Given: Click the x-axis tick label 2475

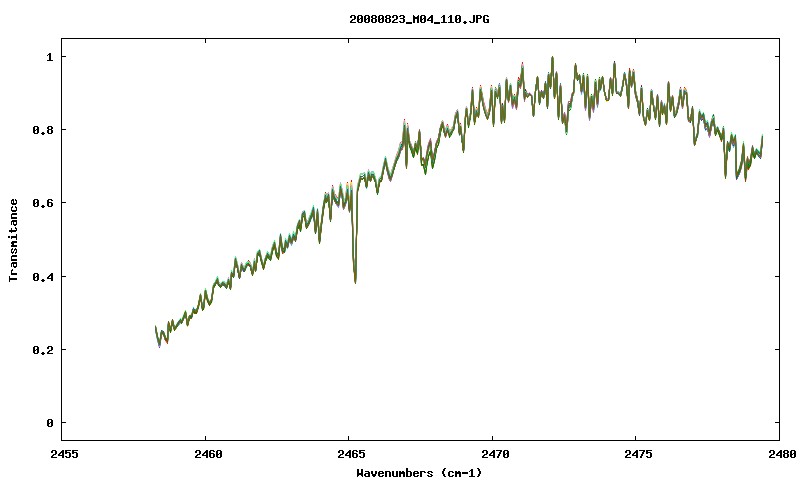Looking at the screenshot, I should coord(639,454).
